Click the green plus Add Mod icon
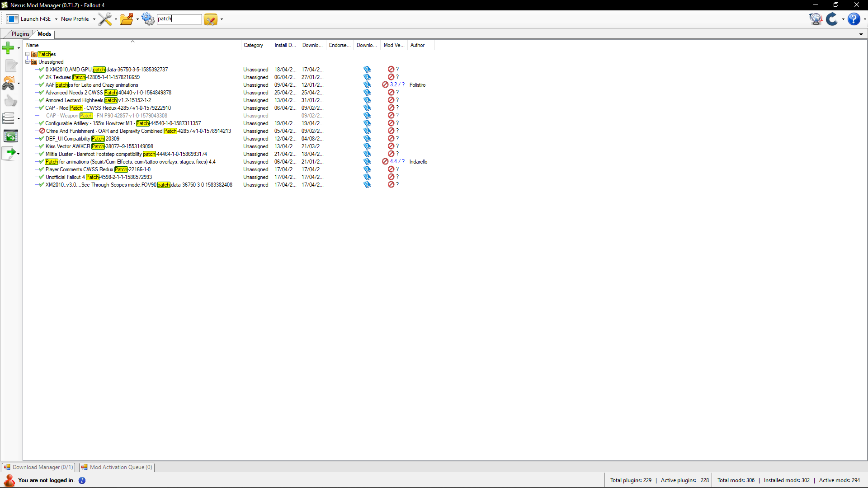The width and height of the screenshot is (868, 488). point(8,47)
